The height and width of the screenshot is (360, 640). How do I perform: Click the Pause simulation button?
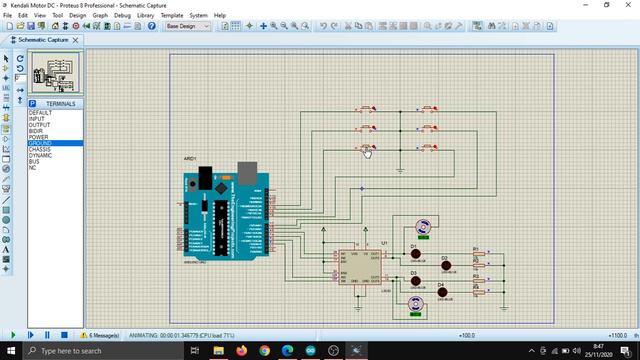[47, 335]
